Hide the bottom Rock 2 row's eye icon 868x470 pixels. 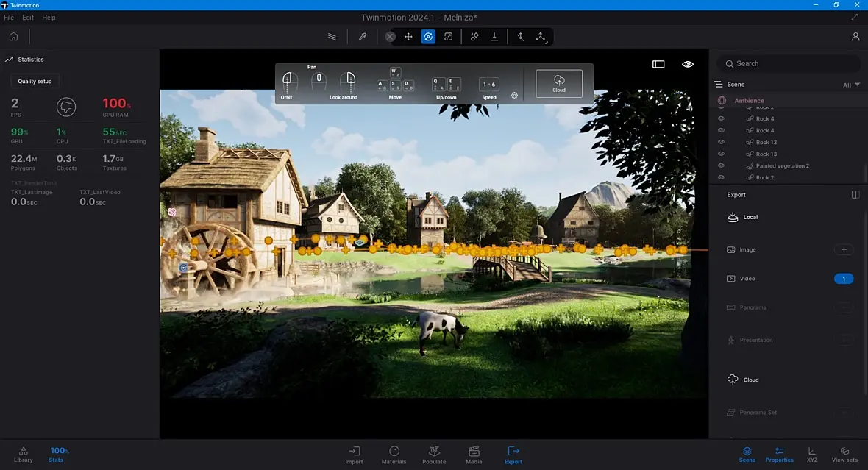tap(721, 177)
